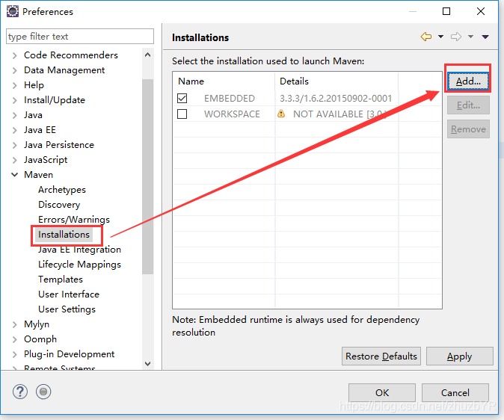Click the help question mark icon
The width and height of the screenshot is (504, 420).
(x=20, y=392)
